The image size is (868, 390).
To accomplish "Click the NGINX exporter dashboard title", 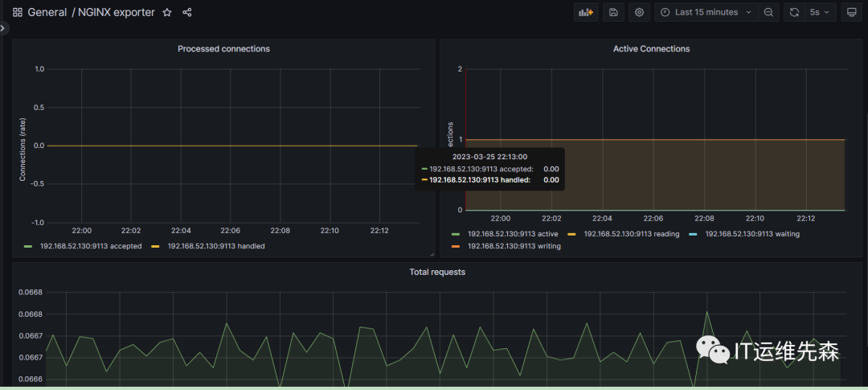I will coord(116,13).
